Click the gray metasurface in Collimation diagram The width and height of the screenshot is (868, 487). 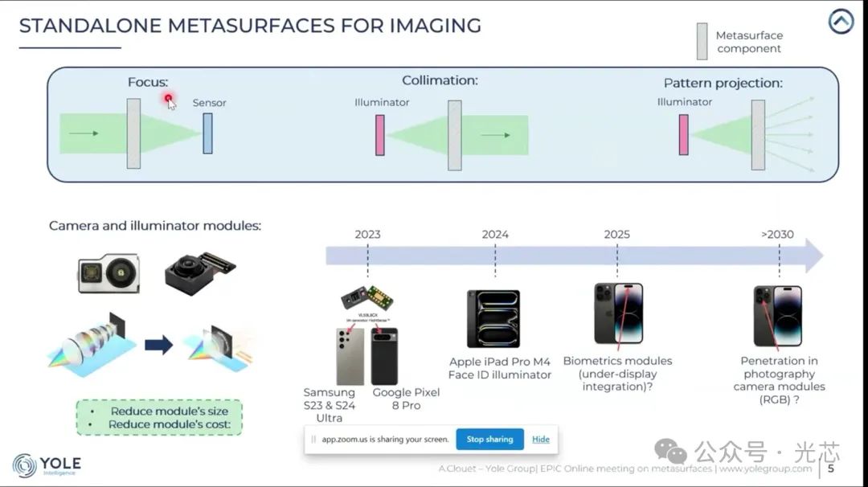tap(454, 135)
